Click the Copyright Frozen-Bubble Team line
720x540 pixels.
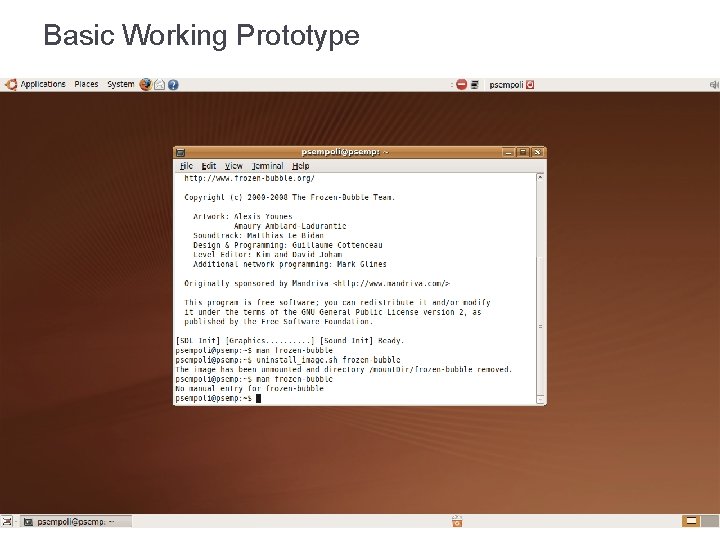click(289, 197)
